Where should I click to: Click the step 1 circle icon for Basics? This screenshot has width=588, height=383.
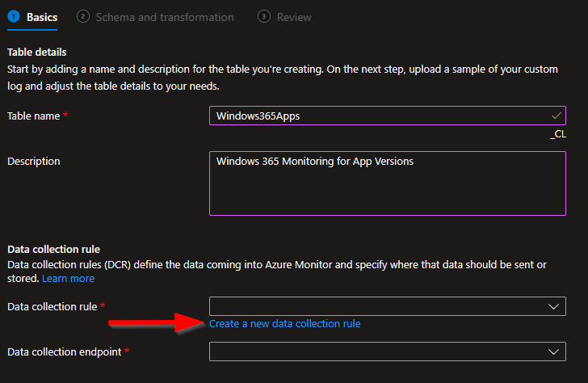pos(14,16)
